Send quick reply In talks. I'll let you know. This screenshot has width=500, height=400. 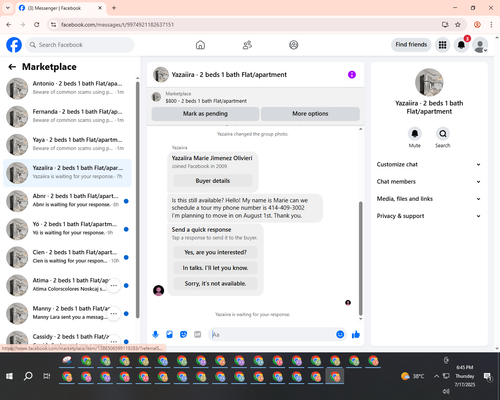215,268
